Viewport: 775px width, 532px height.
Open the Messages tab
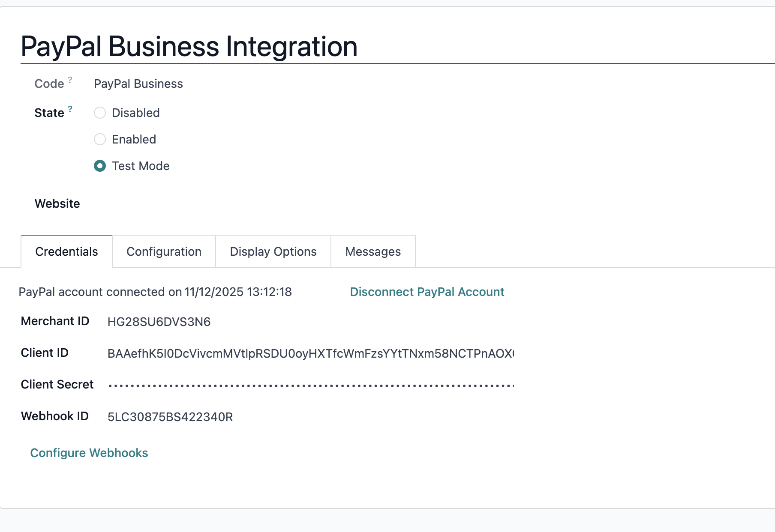pos(373,251)
